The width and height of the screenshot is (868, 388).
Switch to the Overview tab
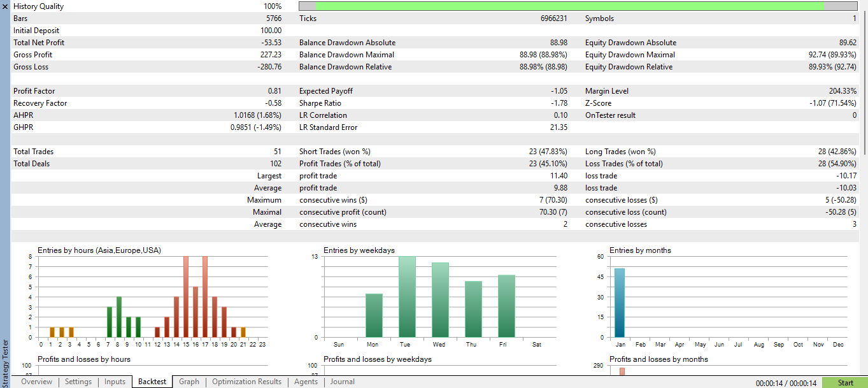36,382
